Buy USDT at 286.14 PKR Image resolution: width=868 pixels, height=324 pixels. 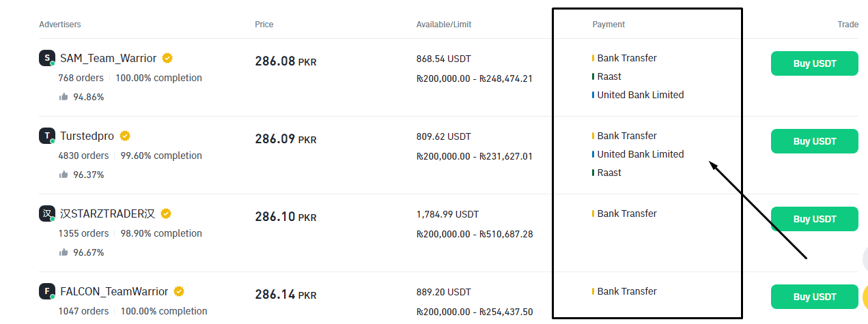[814, 297]
